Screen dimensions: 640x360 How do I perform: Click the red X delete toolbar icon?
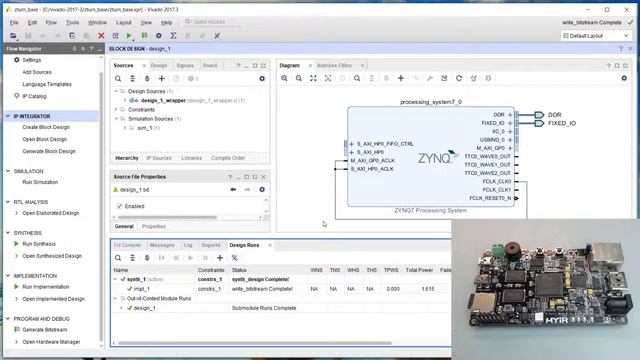pos(101,36)
